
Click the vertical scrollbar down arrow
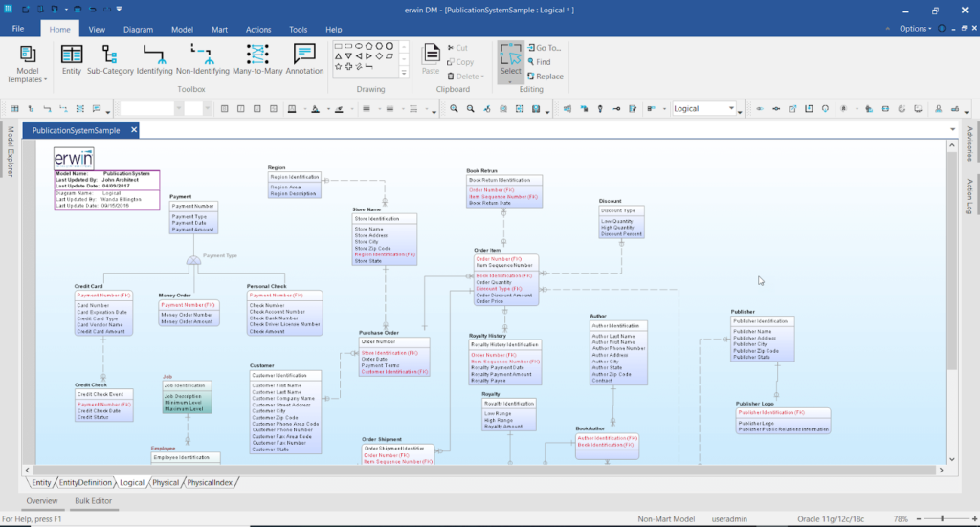click(952, 459)
